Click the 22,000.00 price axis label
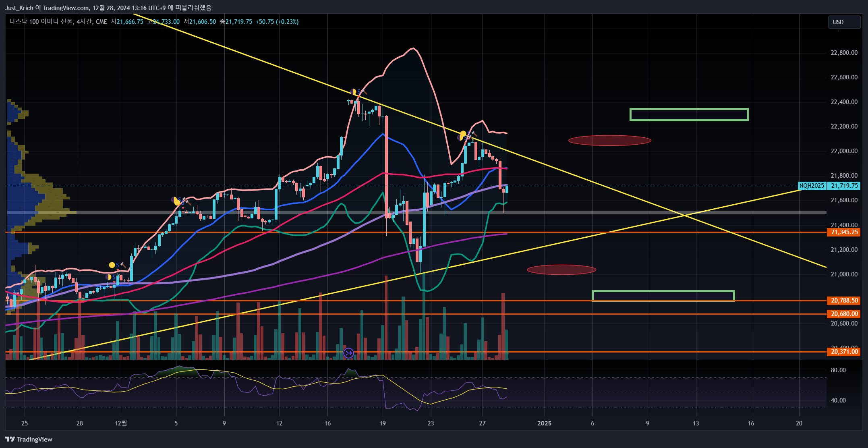This screenshot has height=448, width=868. [844, 151]
